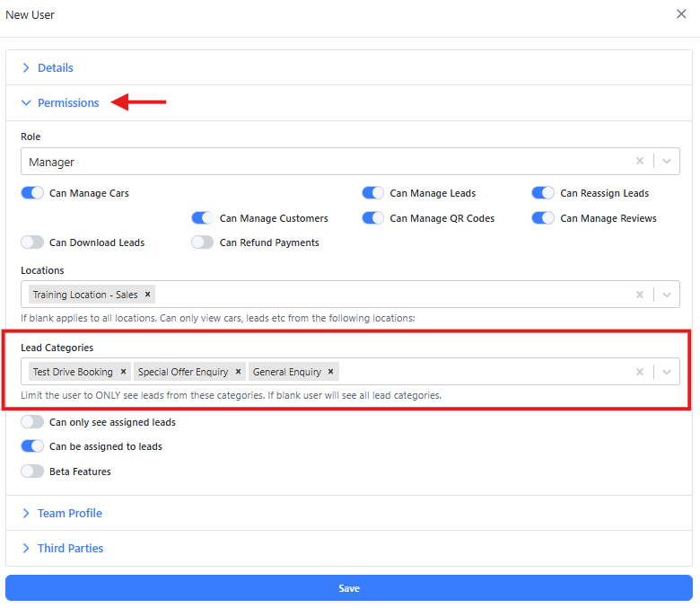The image size is (700, 608).
Task: Click the Save button
Action: (349, 588)
